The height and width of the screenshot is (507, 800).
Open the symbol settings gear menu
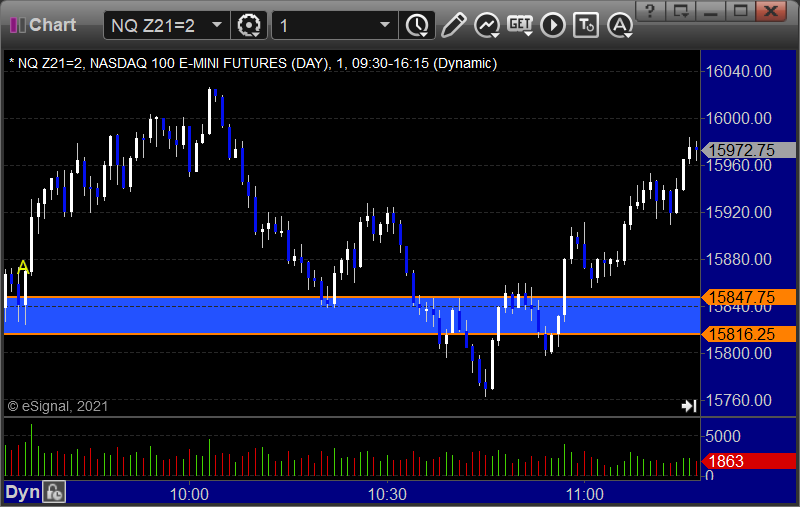pos(249,25)
